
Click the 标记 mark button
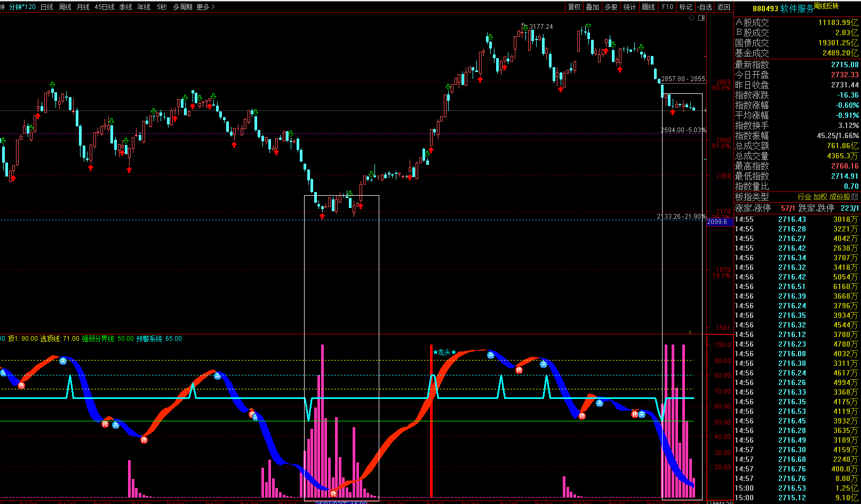point(686,7)
